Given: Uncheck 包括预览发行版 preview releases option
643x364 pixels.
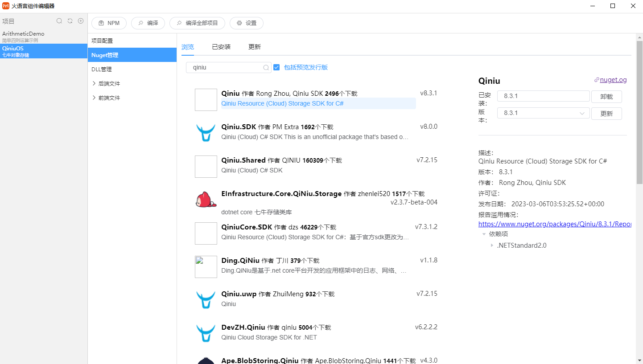Looking at the screenshot, I should tap(277, 67).
